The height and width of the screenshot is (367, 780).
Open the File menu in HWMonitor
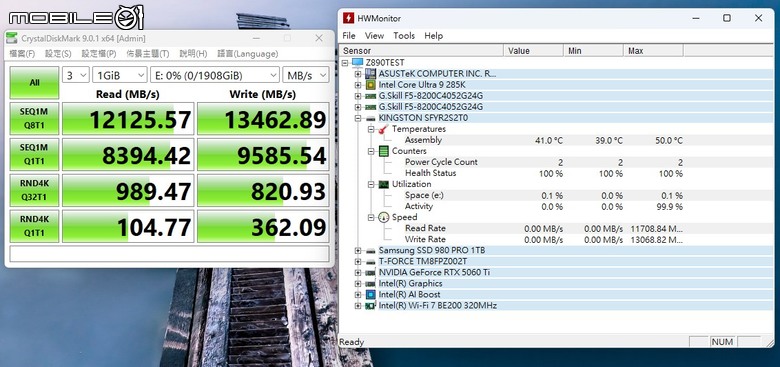pyautogui.click(x=349, y=36)
